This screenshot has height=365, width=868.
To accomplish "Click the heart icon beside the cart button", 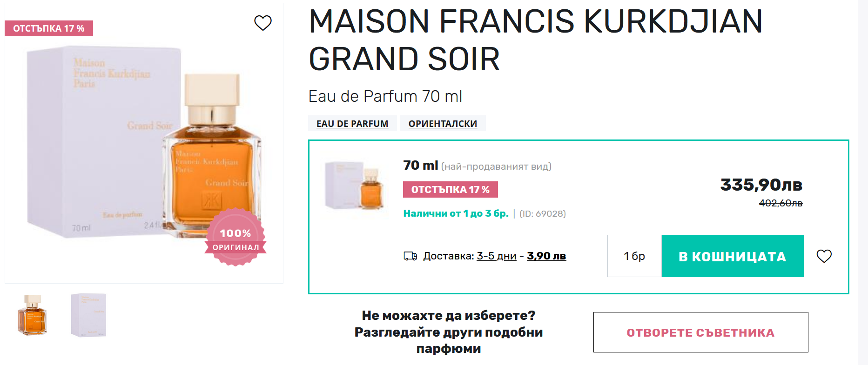I will pyautogui.click(x=824, y=256).
